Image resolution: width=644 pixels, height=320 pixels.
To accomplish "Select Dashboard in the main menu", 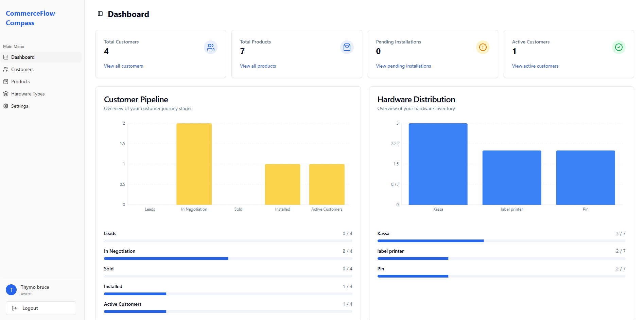I will 23,57.
